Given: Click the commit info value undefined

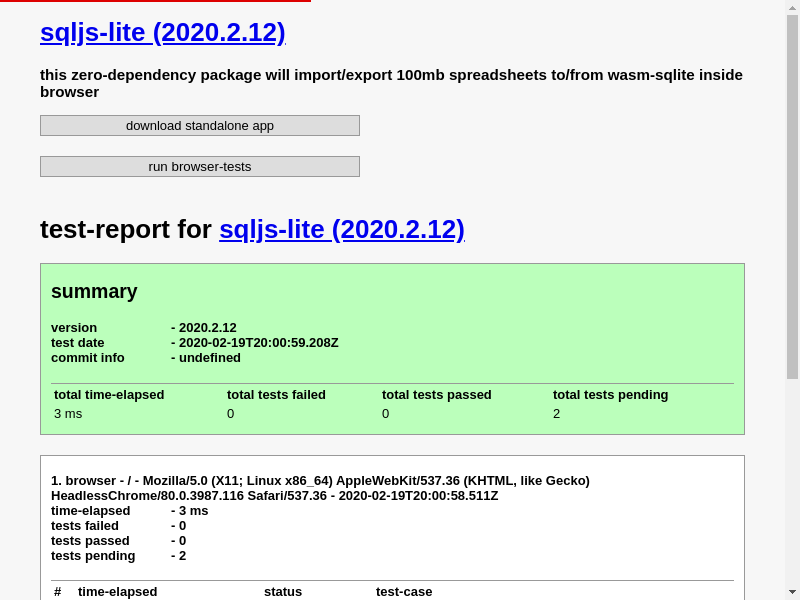Looking at the screenshot, I should coord(210,358).
